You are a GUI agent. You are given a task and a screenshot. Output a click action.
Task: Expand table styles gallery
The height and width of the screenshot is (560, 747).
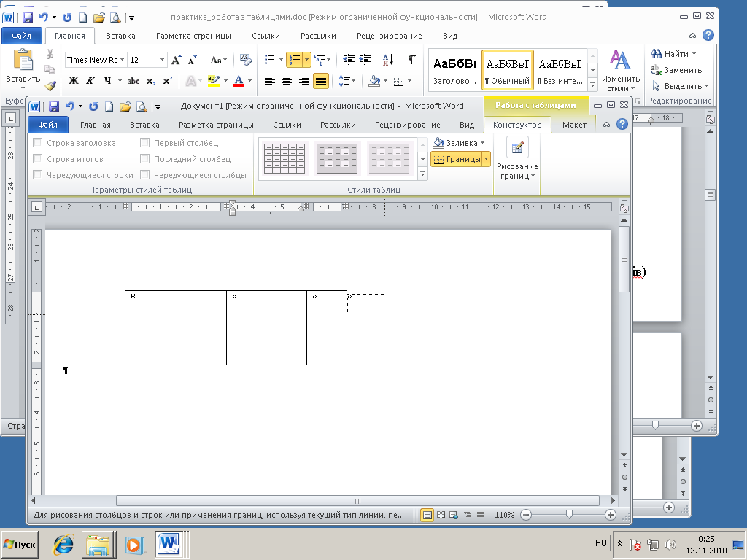click(422, 175)
